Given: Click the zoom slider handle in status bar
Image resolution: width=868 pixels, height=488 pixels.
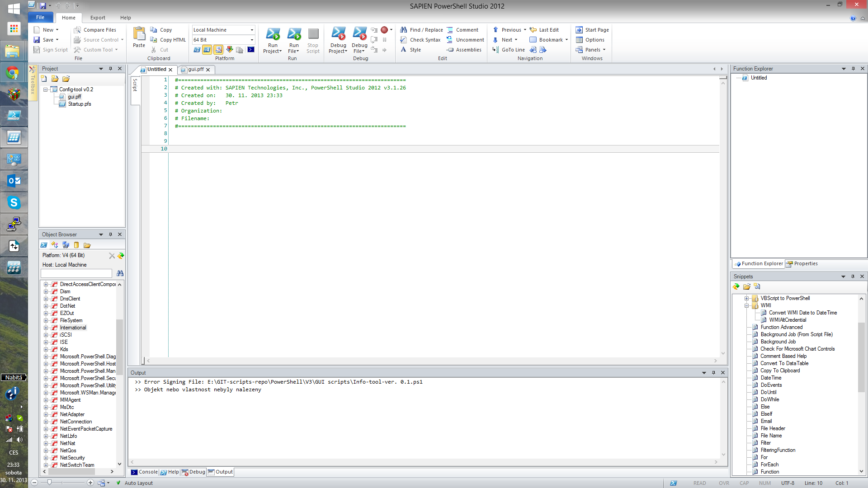Looking at the screenshot, I should tap(49, 483).
